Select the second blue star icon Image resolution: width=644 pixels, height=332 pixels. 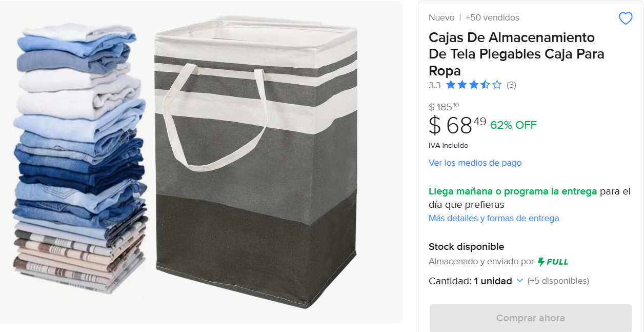(462, 85)
